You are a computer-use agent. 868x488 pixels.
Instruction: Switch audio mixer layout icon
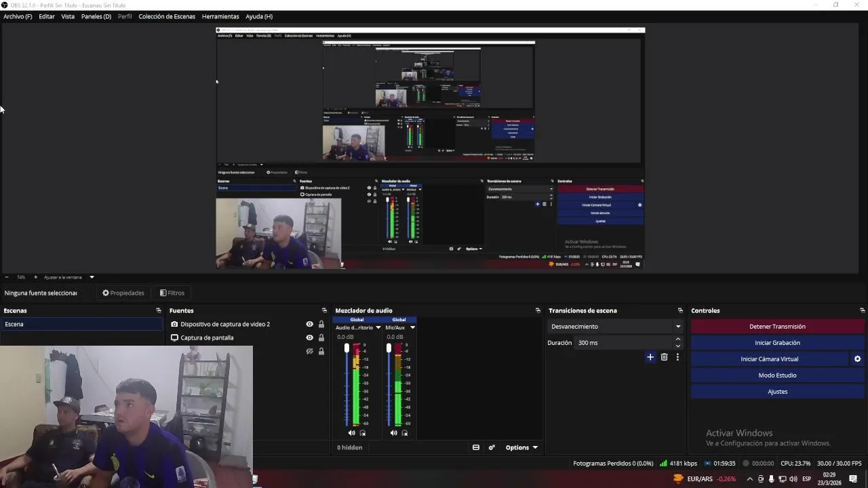point(476,447)
